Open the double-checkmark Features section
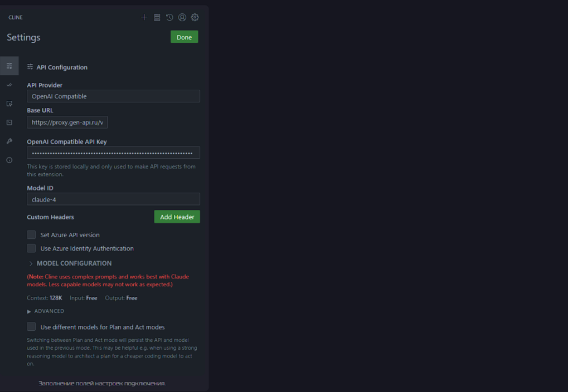This screenshot has width=568, height=392. 9,85
